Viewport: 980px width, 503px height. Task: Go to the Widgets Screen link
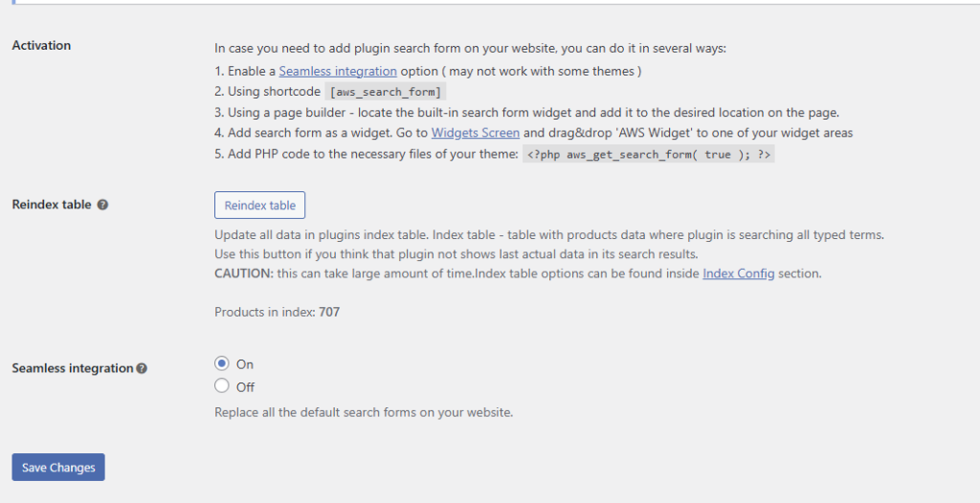(476, 132)
